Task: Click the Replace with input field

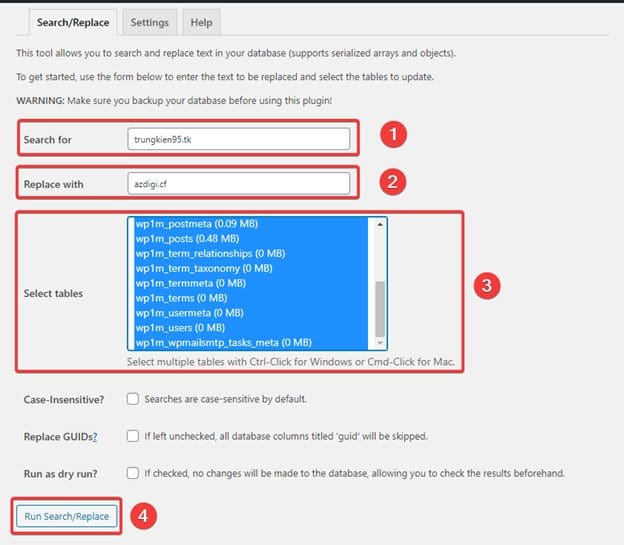Action: coord(238,184)
